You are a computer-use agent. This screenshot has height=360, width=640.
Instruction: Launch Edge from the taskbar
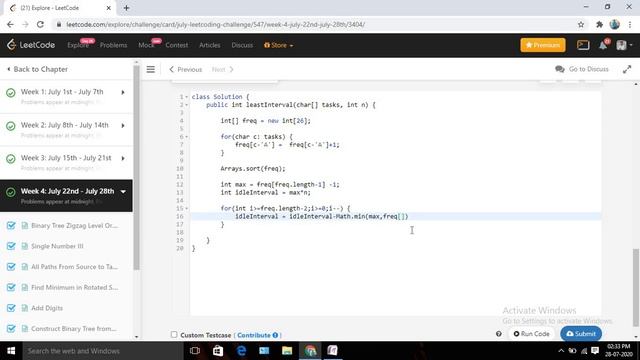pyautogui.click(x=241, y=351)
